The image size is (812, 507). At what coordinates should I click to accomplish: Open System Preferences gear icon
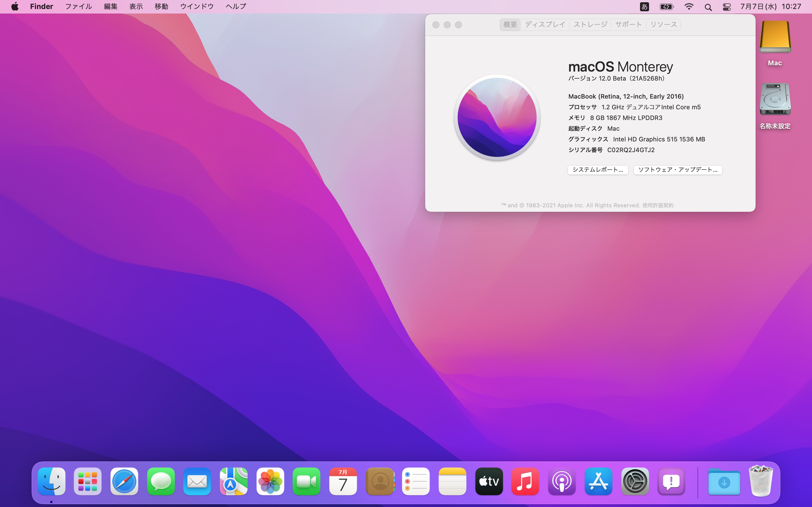(x=634, y=482)
